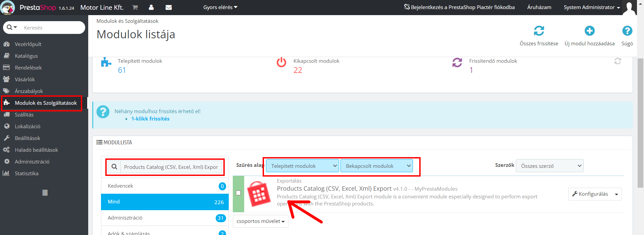Screen dimensions: 644x235
Task: Open the Telepített modulok filter dropdown
Action: pyautogui.click(x=302, y=166)
